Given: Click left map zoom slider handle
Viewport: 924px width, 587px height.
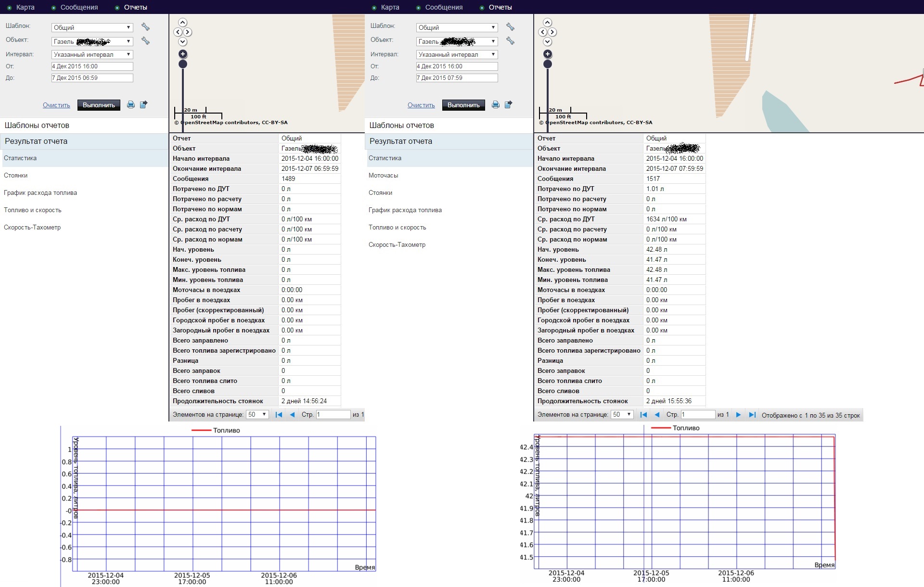Looking at the screenshot, I should (183, 64).
